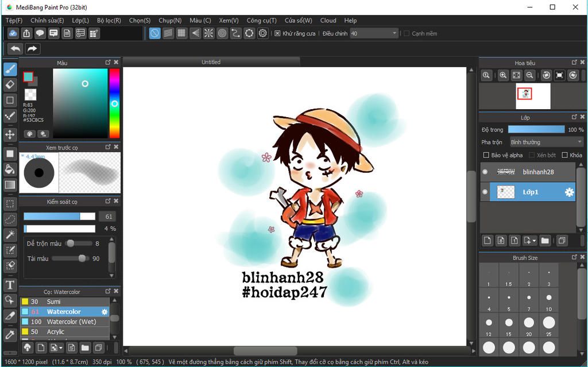Screen dimensions: 588x367
Task: Open Watercolor brush settings gear
Action: (105, 312)
